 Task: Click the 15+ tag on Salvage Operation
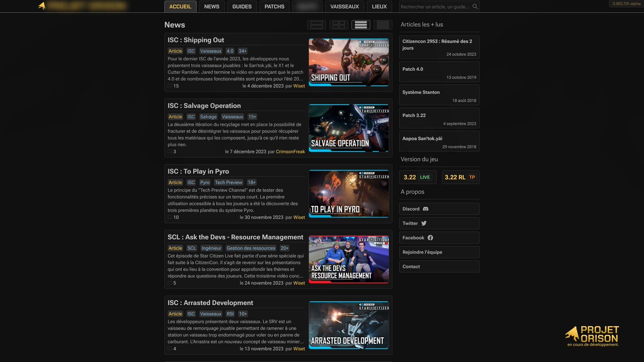point(252,116)
